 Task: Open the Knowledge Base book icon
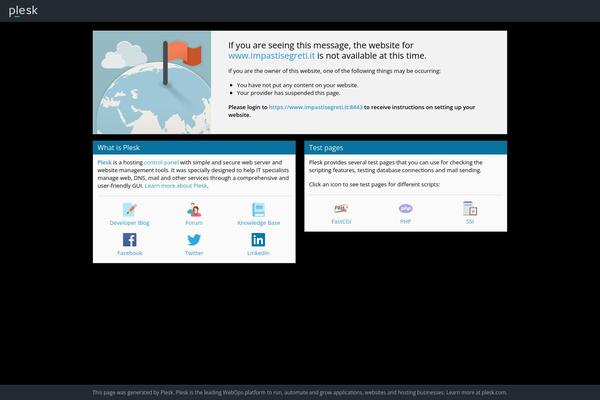pos(258,209)
